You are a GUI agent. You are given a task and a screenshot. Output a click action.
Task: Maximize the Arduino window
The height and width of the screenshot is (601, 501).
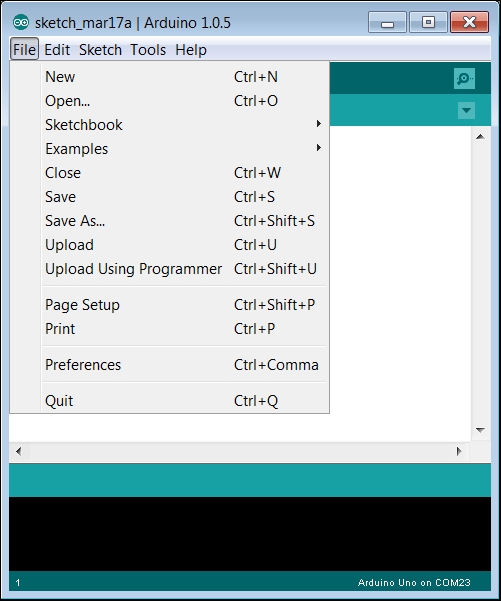pos(428,22)
